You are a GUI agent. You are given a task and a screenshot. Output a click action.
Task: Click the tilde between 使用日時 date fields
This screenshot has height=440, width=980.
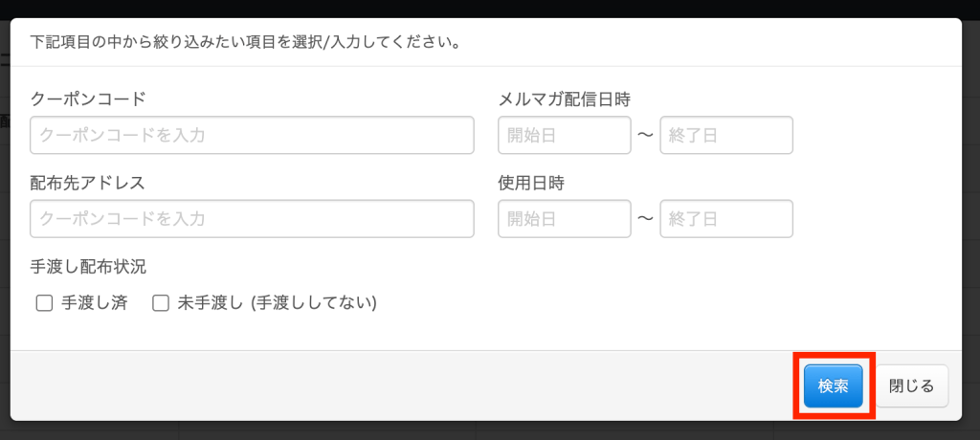point(645,219)
